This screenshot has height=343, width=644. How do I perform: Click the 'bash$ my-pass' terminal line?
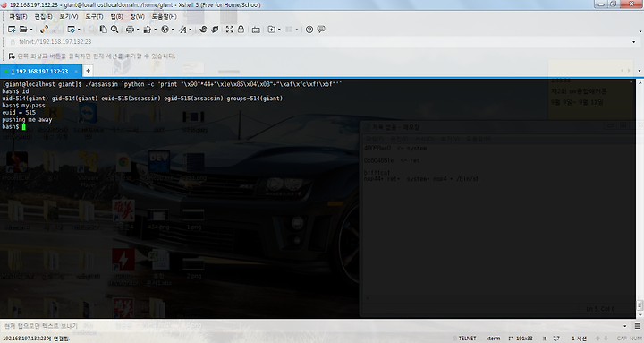pyautogui.click(x=23, y=106)
